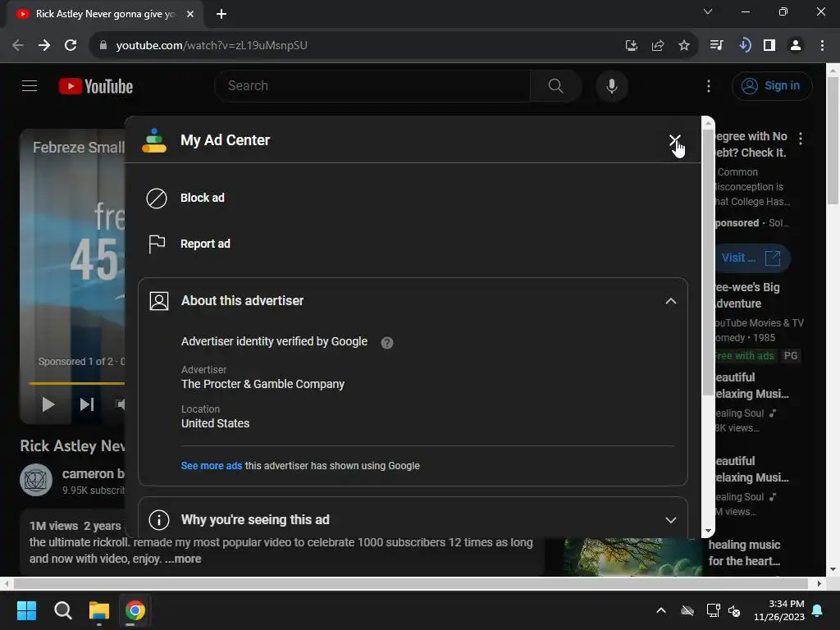The height and width of the screenshot is (630, 840).
Task: Go back in browser
Action: 18,46
